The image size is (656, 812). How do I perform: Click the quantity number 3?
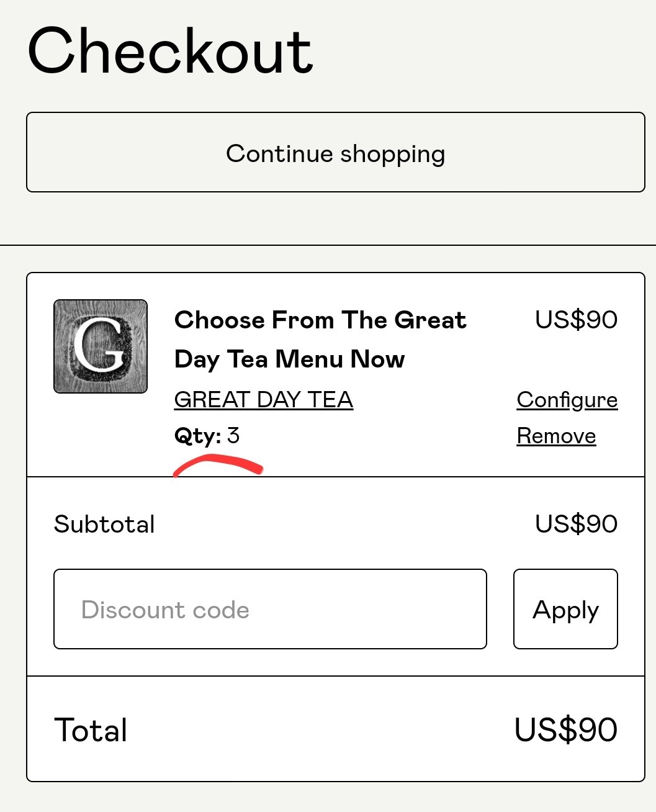pyautogui.click(x=233, y=435)
